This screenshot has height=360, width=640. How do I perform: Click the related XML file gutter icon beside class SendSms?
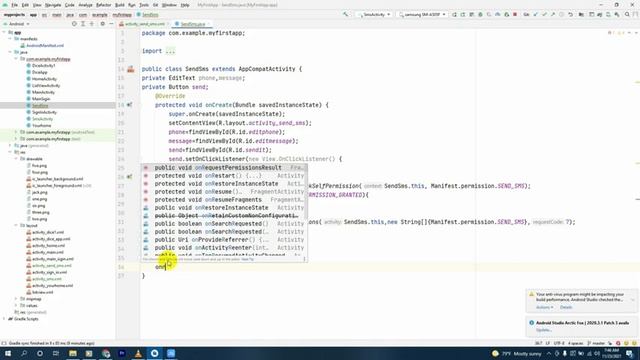click(x=131, y=69)
